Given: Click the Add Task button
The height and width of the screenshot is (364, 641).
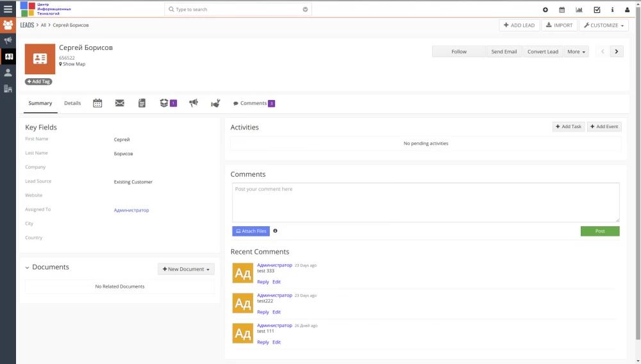Looking at the screenshot, I should [x=569, y=127].
